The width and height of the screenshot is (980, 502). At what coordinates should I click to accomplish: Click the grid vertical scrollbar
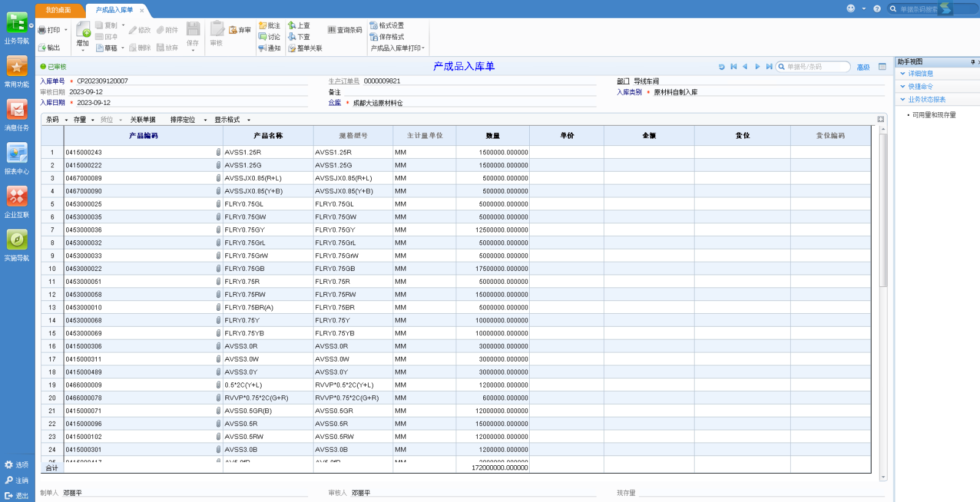coord(883,210)
